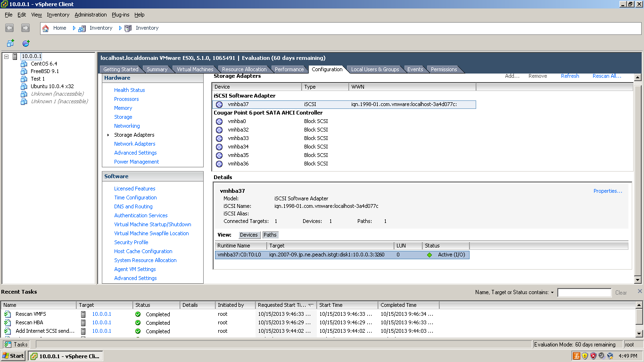Close the Recent Tasks panel
The height and width of the screenshot is (362, 644).
(x=640, y=291)
